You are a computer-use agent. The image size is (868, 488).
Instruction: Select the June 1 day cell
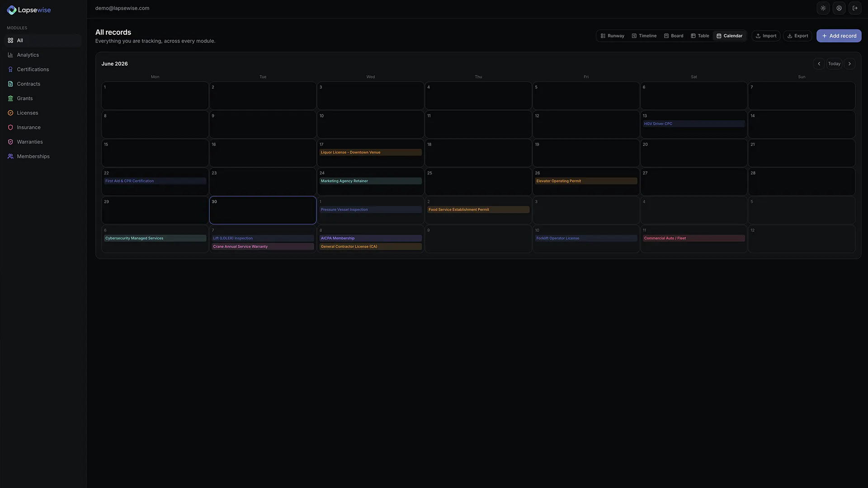coord(155,96)
